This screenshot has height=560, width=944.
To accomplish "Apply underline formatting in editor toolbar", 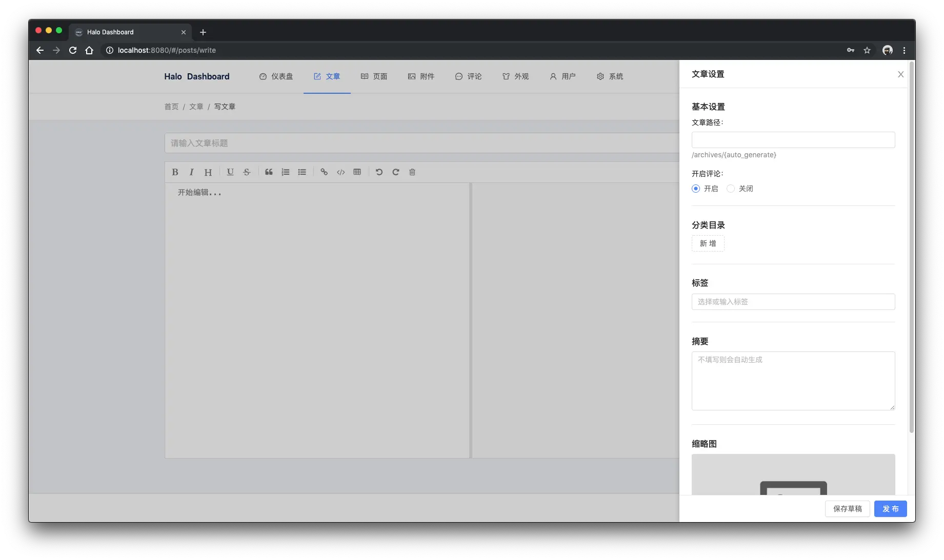I will (x=230, y=172).
